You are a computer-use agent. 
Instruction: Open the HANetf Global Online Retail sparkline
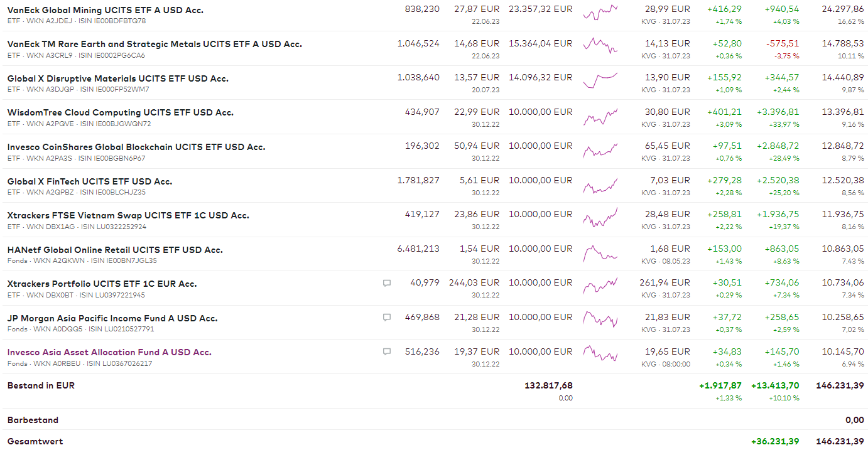(x=600, y=253)
